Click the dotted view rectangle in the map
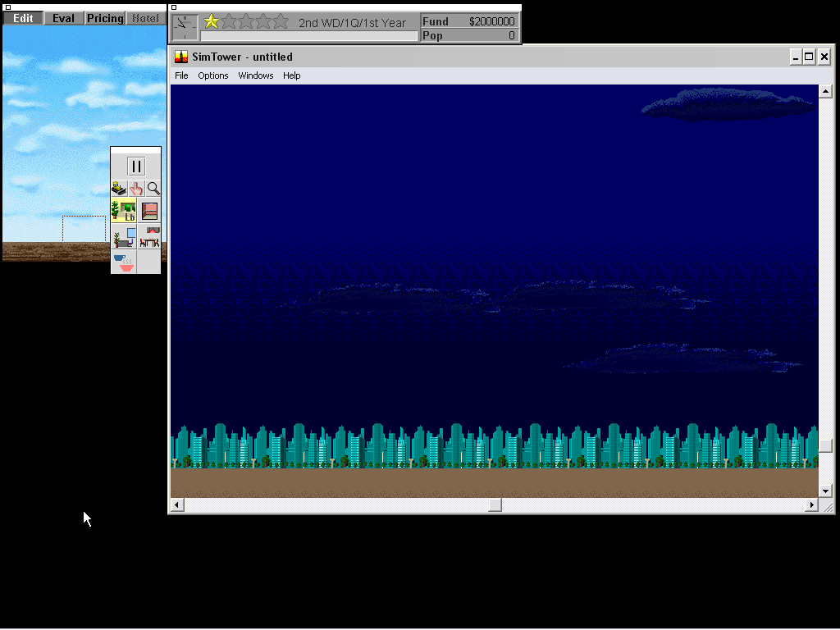Viewport: 840px width, 630px height. click(x=84, y=229)
